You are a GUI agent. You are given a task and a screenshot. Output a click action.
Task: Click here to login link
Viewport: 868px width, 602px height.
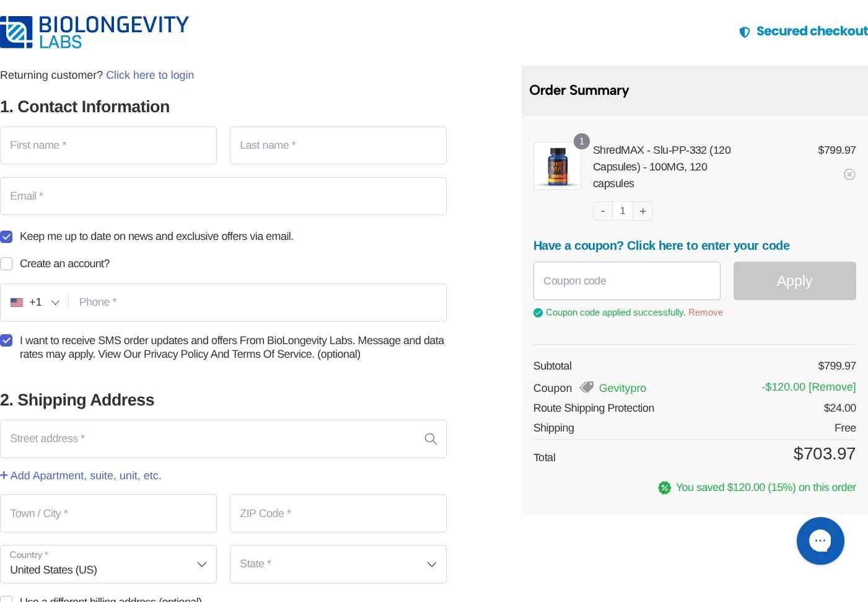point(150,75)
